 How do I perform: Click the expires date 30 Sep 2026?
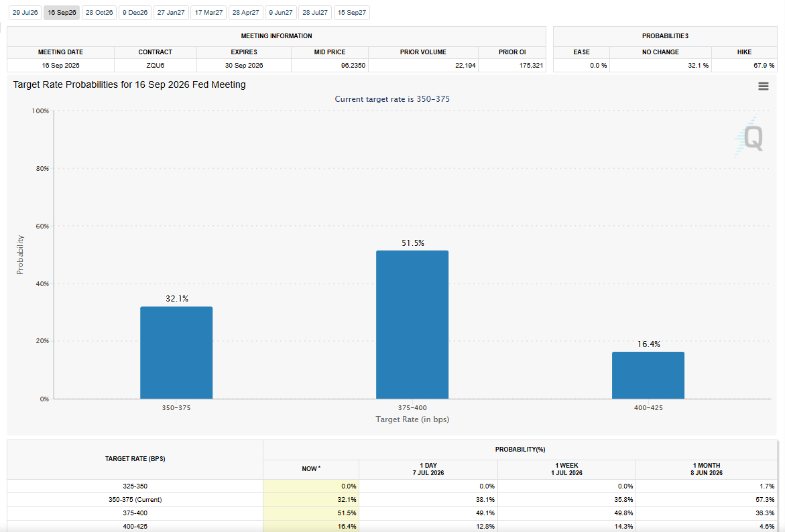244,66
